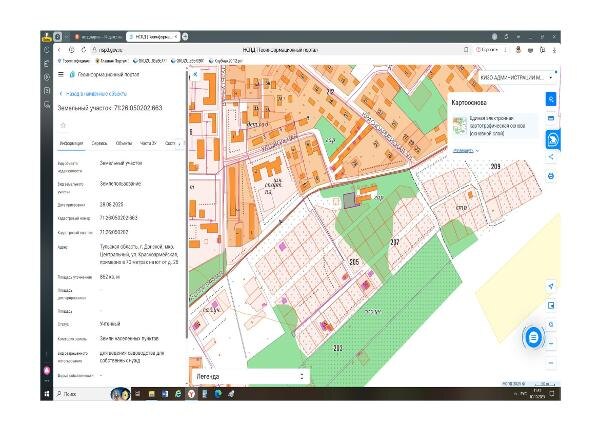Open the Объекты tab

pos(124,144)
